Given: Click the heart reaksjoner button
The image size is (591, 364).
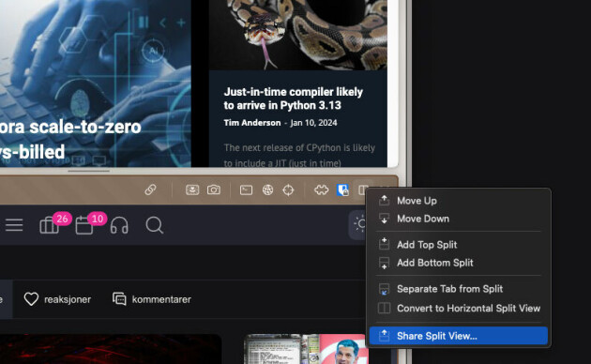Looking at the screenshot, I should click(x=57, y=299).
